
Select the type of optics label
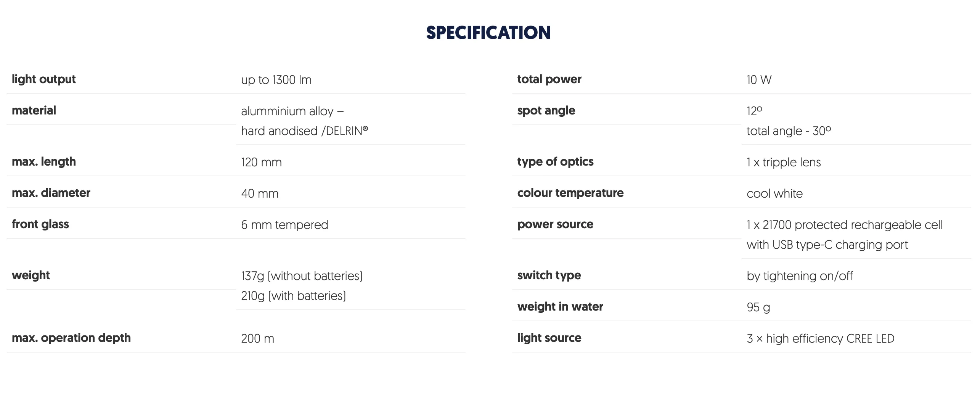556,162
